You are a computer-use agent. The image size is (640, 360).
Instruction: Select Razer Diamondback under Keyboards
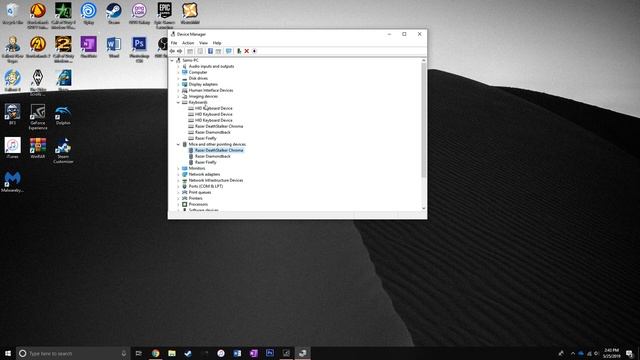point(213,132)
